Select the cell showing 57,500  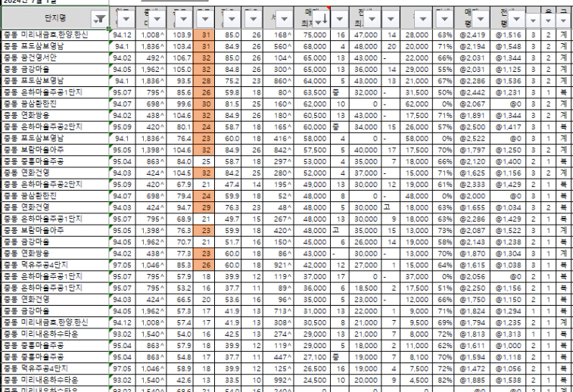312,150
